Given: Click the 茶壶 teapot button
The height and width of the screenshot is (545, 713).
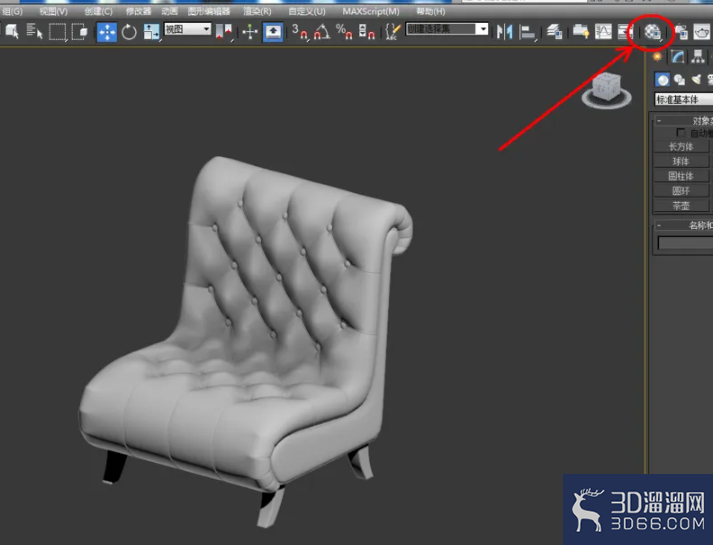Looking at the screenshot, I should 681,205.
